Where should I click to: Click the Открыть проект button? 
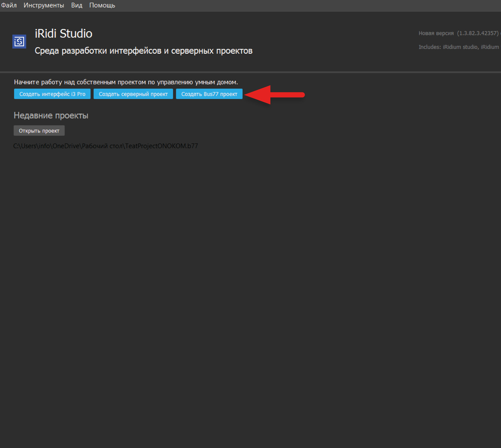pyautogui.click(x=39, y=131)
